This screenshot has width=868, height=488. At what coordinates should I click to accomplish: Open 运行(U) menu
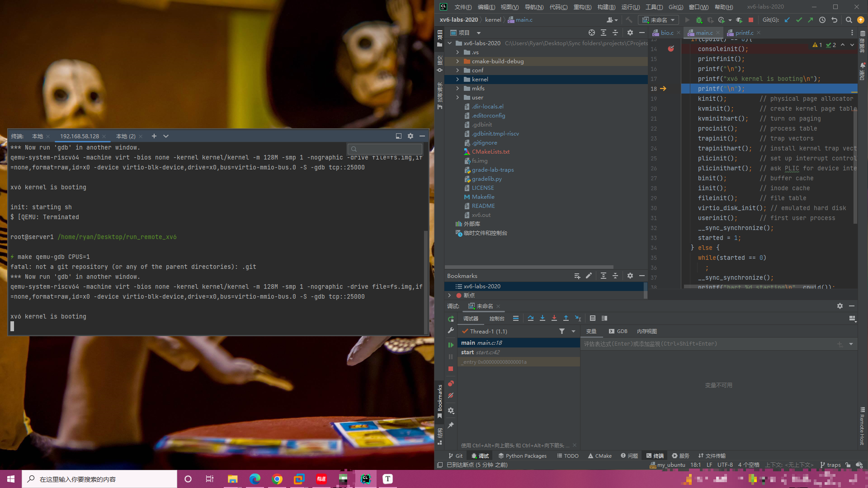click(x=630, y=7)
